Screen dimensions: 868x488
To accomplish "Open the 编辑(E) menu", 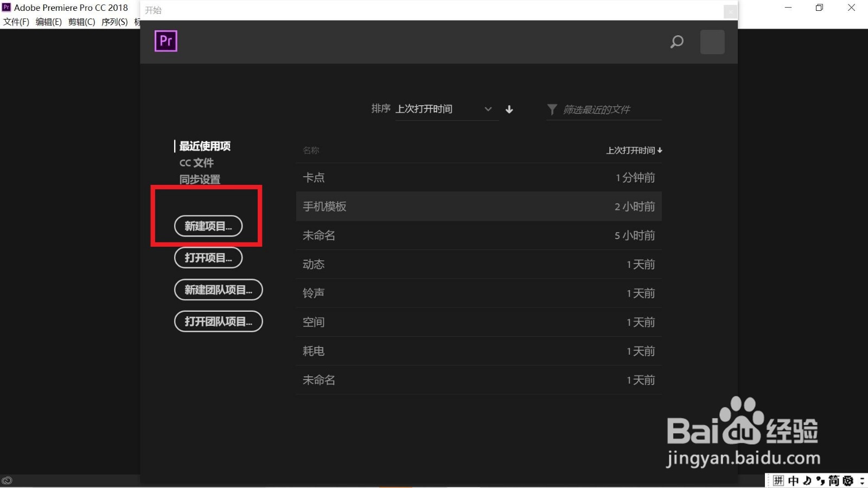I will (49, 22).
